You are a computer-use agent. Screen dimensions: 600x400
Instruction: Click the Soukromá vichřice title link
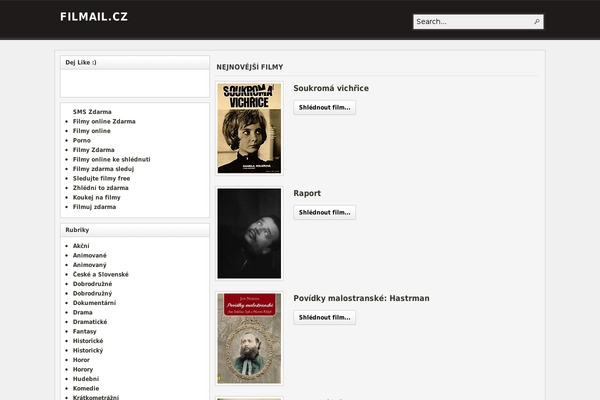tap(331, 88)
